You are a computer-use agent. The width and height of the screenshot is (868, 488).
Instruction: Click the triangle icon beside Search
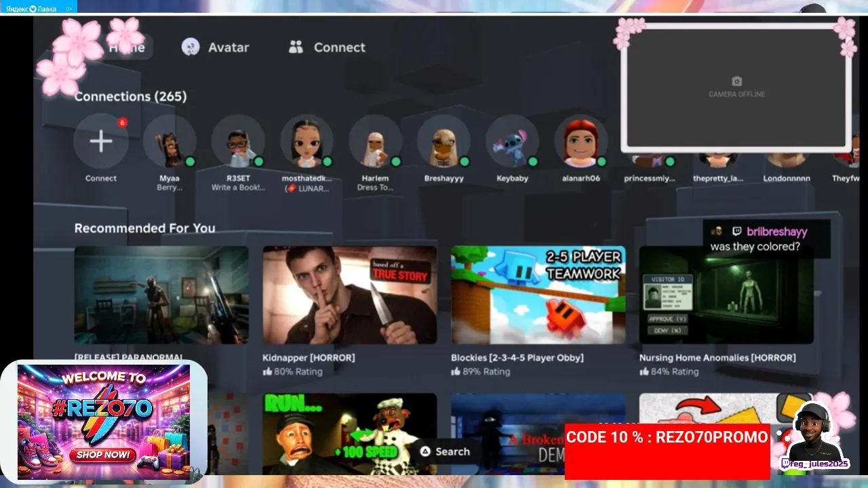[x=425, y=451]
